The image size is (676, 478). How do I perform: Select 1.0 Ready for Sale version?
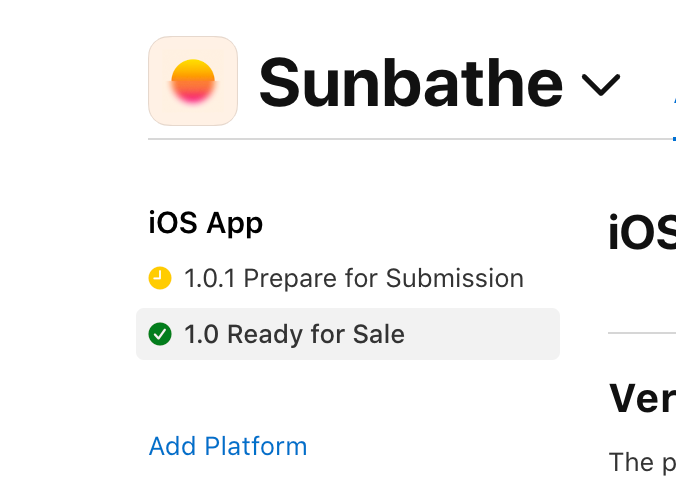[x=294, y=334]
